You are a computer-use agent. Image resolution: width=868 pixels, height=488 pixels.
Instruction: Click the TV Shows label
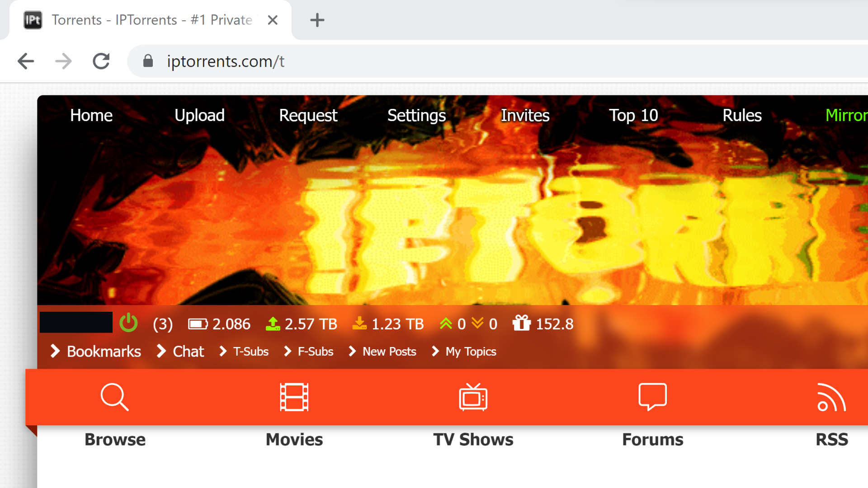pyautogui.click(x=473, y=440)
